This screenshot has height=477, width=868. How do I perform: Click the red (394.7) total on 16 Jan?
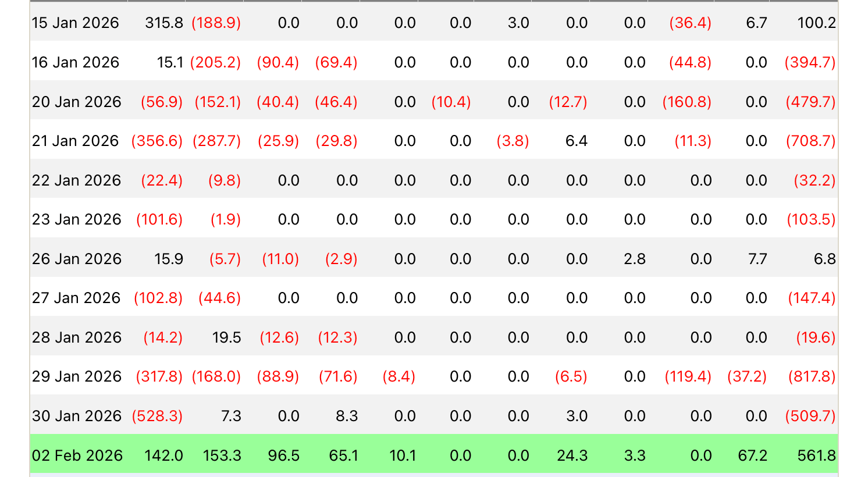810,62
